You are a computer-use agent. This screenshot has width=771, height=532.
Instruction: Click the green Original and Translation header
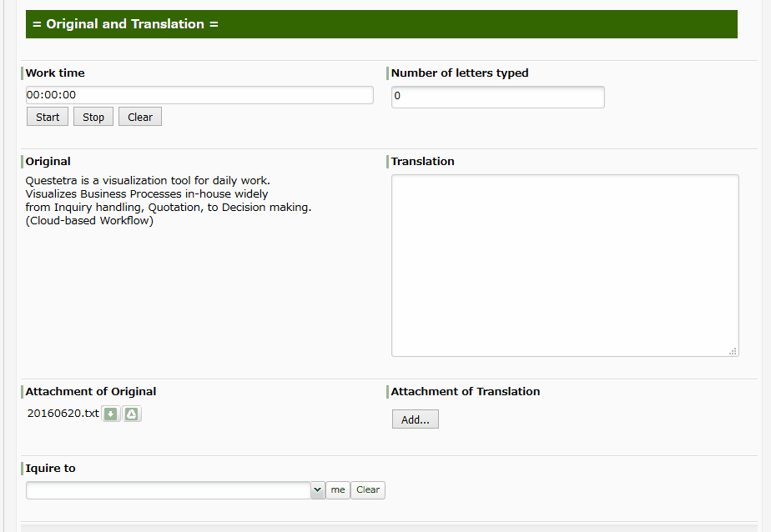124,23
